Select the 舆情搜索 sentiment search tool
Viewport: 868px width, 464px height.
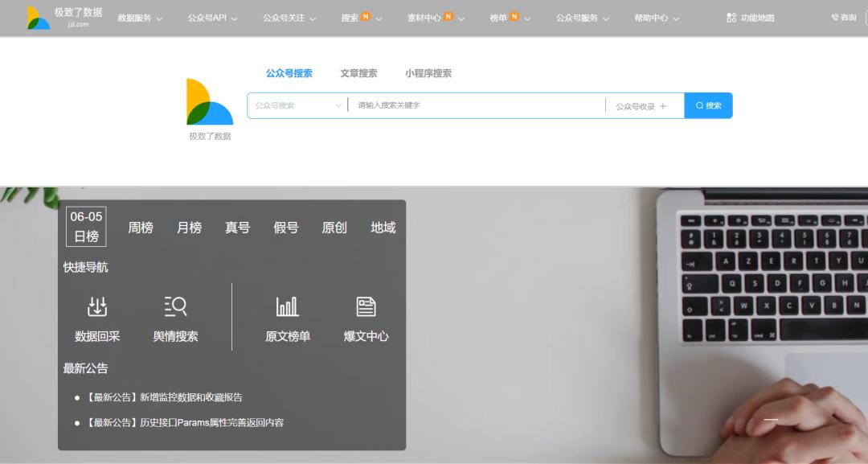pos(176,317)
